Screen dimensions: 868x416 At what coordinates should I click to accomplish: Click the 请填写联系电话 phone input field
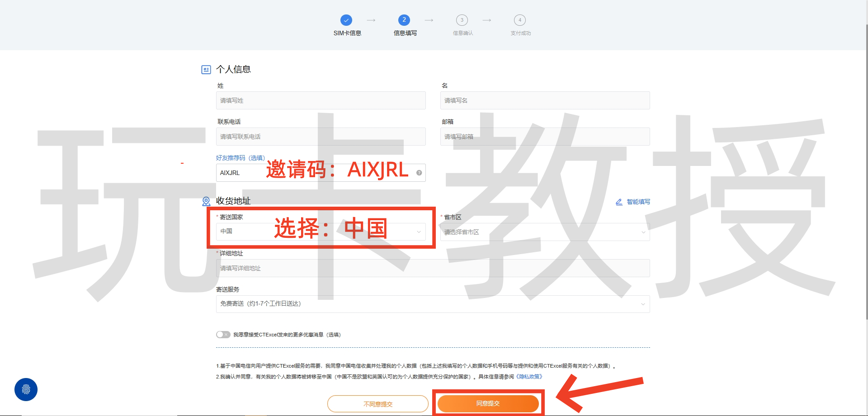[321, 136]
